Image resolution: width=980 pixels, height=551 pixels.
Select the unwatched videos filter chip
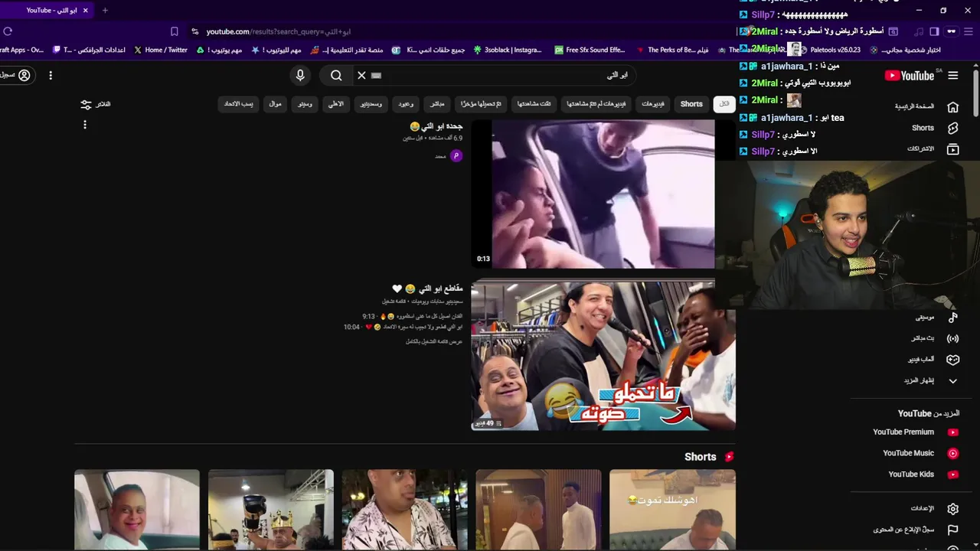598,104
